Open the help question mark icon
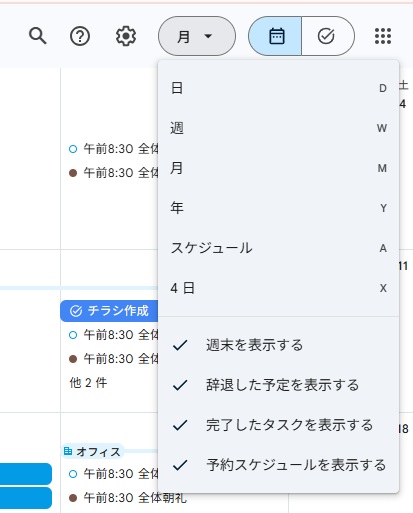The height and width of the screenshot is (513, 413). pos(80,36)
